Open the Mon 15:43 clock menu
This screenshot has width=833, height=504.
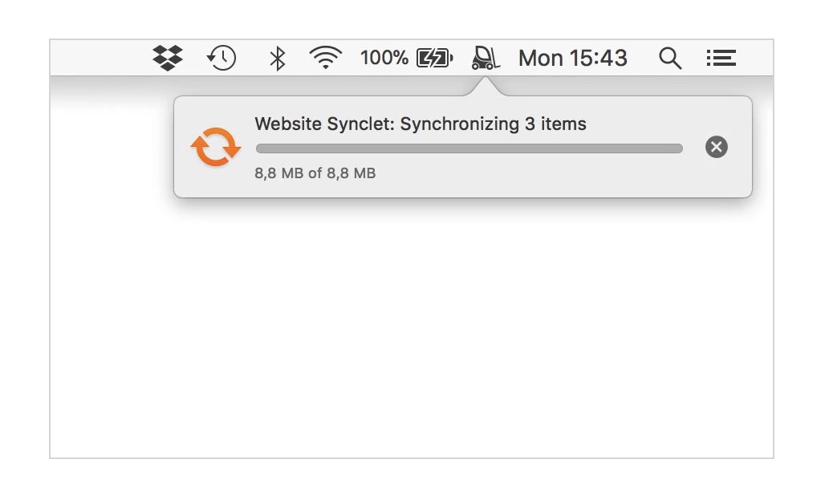click(x=573, y=58)
